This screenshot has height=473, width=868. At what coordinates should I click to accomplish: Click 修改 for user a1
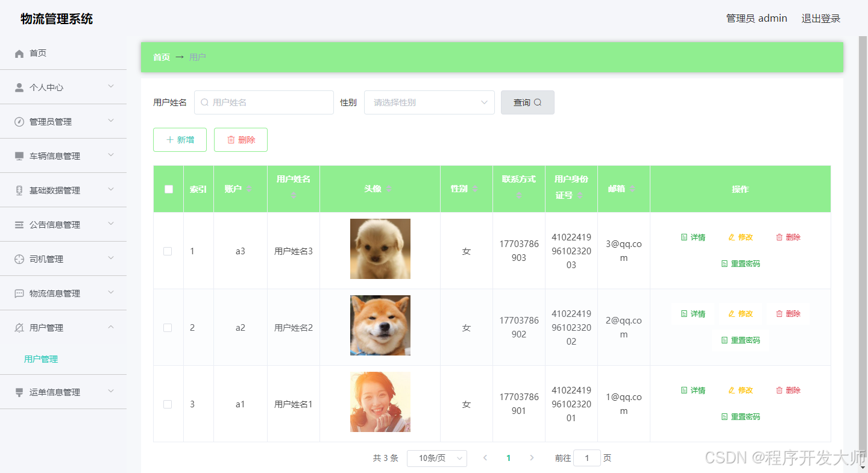pyautogui.click(x=740, y=390)
